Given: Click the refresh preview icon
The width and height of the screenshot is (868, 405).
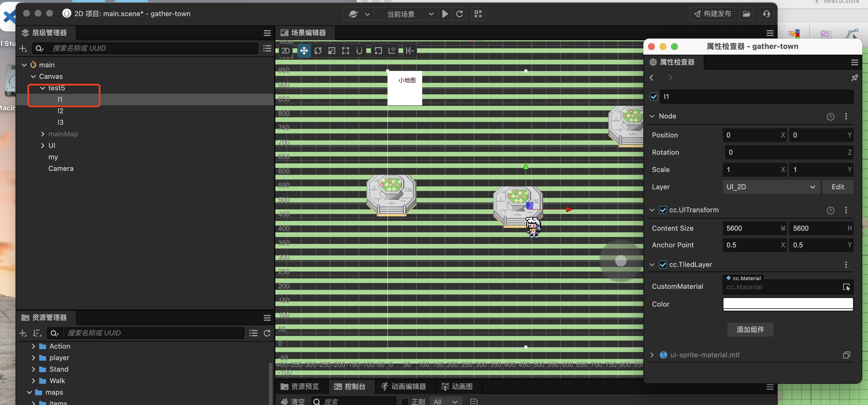Looking at the screenshot, I should pyautogui.click(x=459, y=14).
